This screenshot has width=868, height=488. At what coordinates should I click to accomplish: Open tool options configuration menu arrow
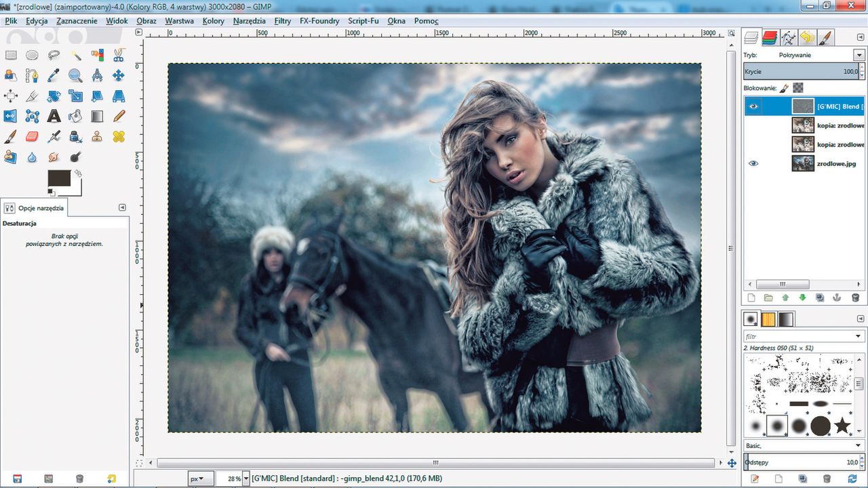(122, 207)
